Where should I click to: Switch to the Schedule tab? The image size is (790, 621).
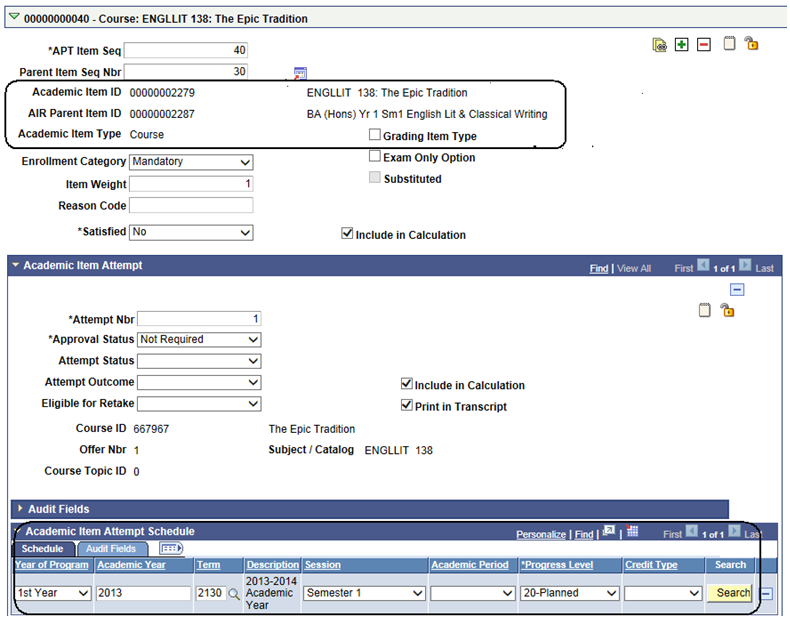tap(42, 548)
